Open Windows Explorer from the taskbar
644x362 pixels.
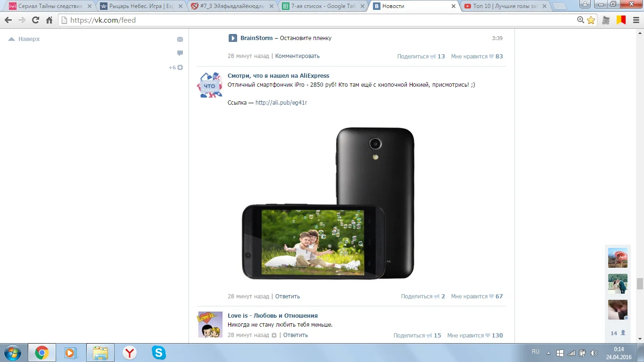tap(100, 353)
